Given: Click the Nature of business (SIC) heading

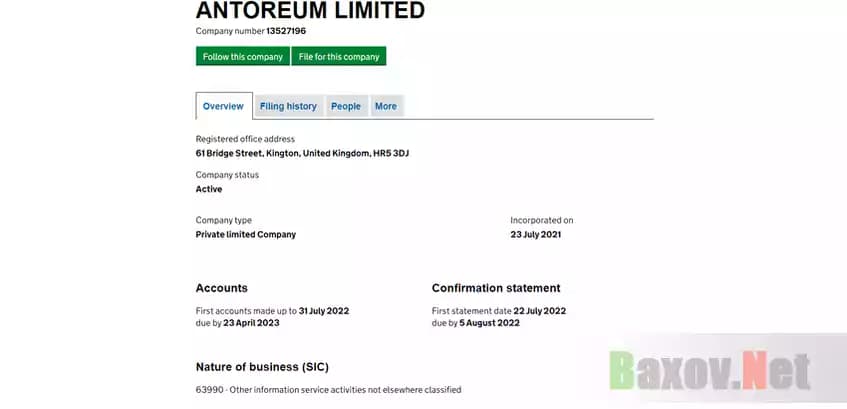Looking at the screenshot, I should point(262,367).
